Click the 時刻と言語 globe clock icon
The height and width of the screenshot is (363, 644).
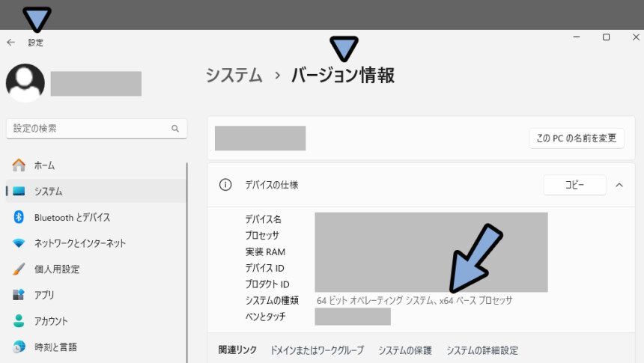(19, 347)
